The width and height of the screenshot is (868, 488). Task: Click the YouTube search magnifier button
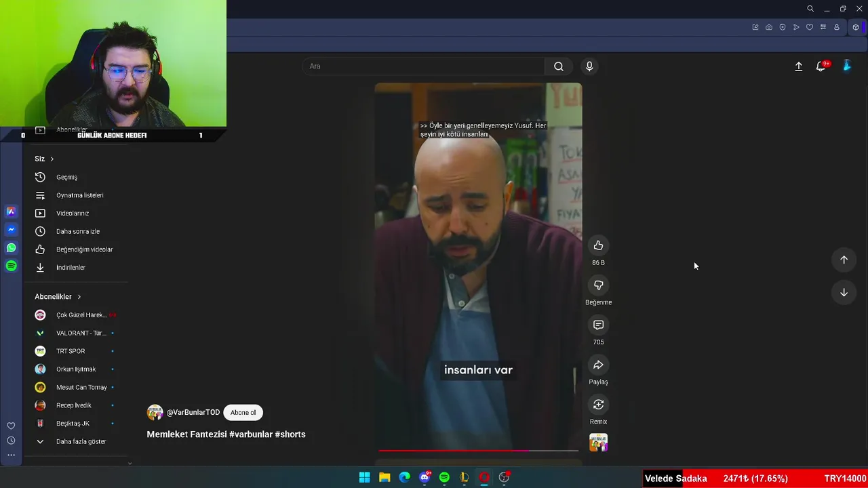(558, 66)
